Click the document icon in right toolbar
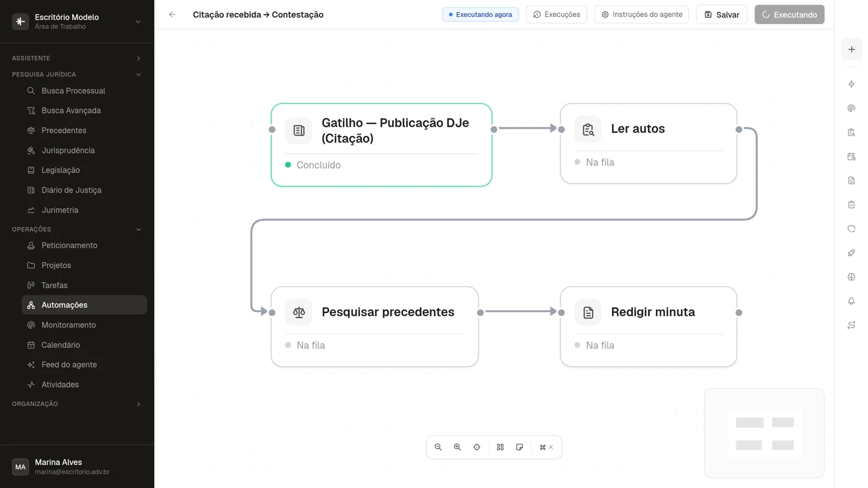 pos(852,181)
